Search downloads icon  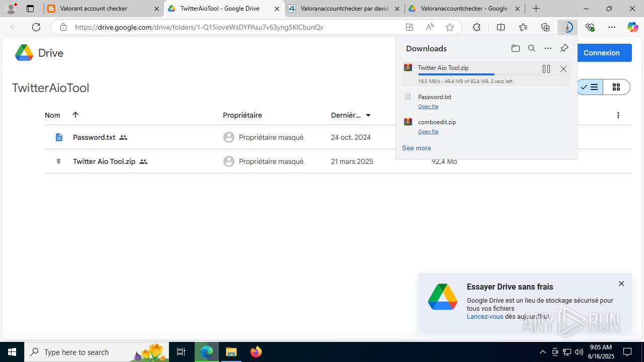(531, 48)
